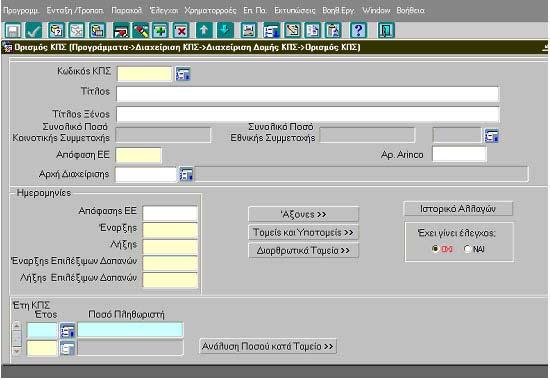
Task: Open the Προγραμμ. menu
Action: (21, 11)
